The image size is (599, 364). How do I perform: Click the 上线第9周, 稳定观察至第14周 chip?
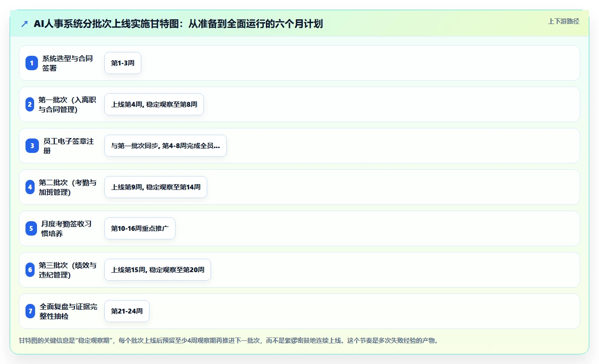(x=156, y=187)
